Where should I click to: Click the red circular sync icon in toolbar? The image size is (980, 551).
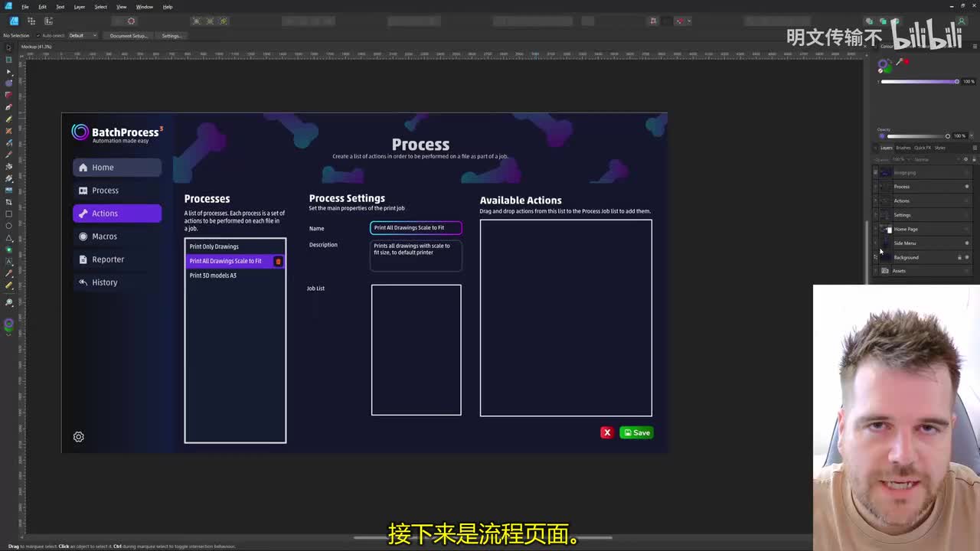(131, 21)
